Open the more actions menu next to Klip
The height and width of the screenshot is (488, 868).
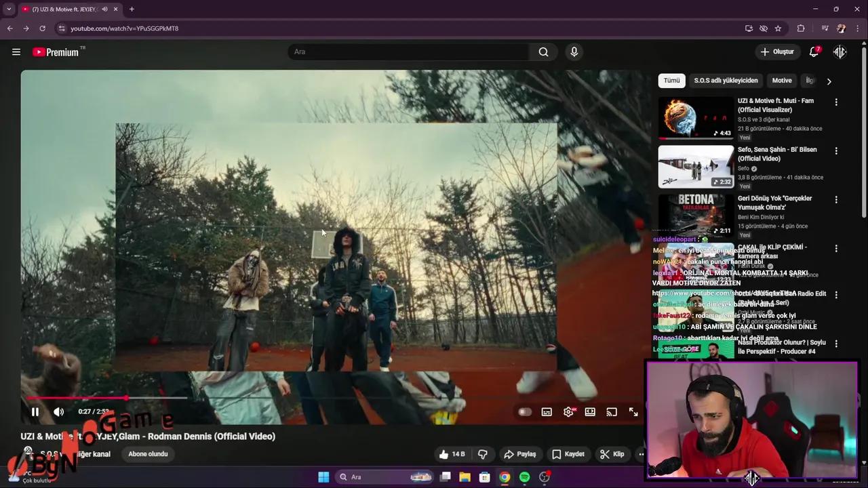click(x=641, y=454)
